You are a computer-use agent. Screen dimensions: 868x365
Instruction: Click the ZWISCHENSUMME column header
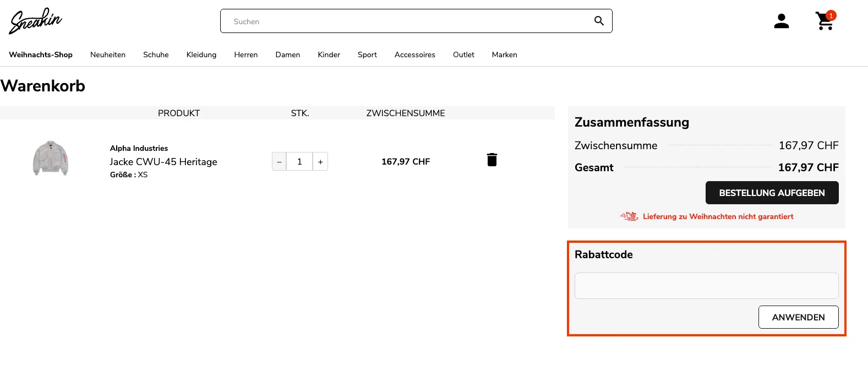[x=406, y=113]
